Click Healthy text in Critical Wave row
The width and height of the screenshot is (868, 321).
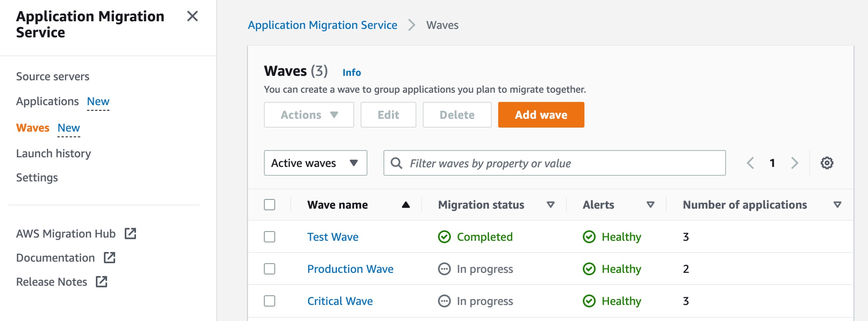(x=622, y=301)
